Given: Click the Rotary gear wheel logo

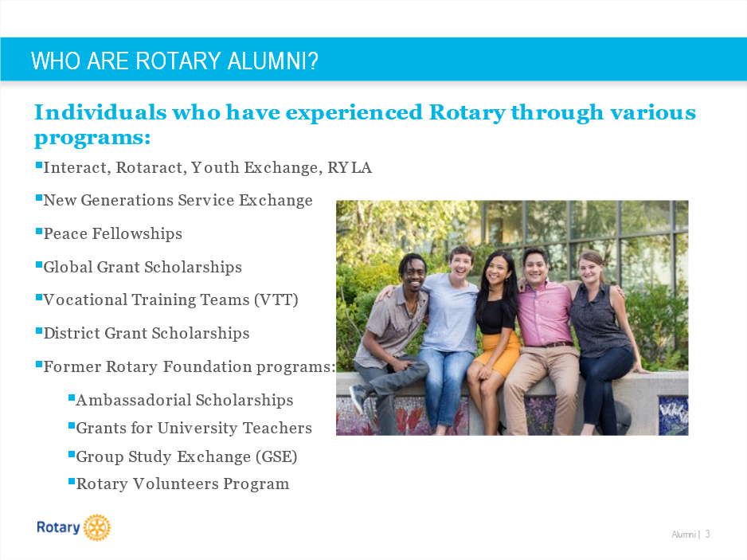Looking at the screenshot, I should click(x=97, y=527).
